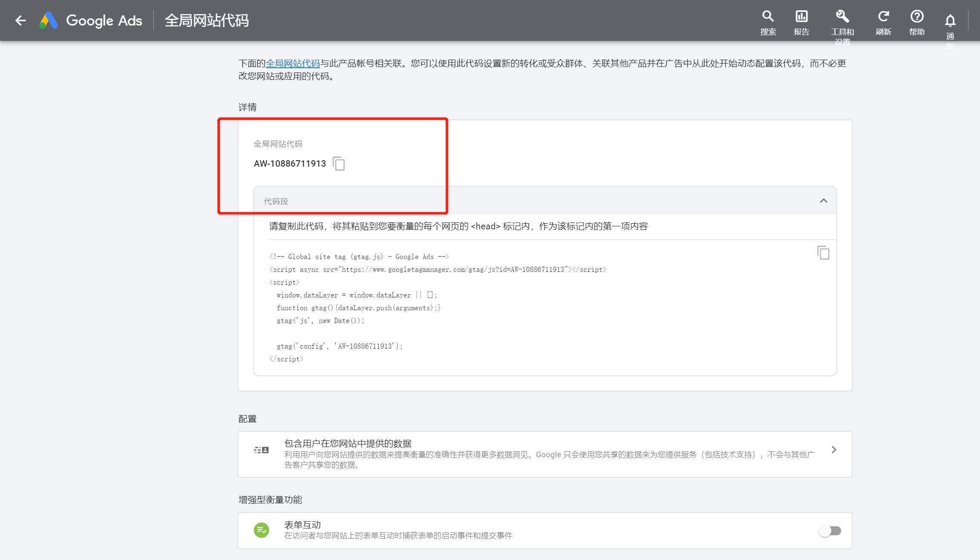
Task: Open 工具和设置 wrench icon
Action: [x=842, y=17]
